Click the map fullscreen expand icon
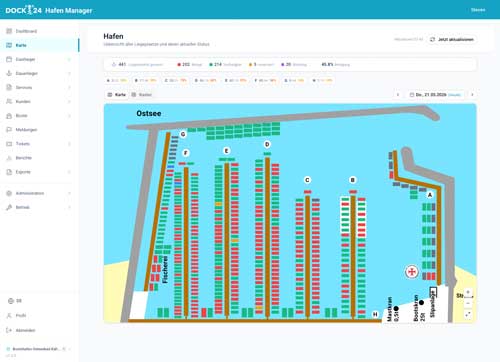This screenshot has height=362, width=500. click(x=468, y=314)
